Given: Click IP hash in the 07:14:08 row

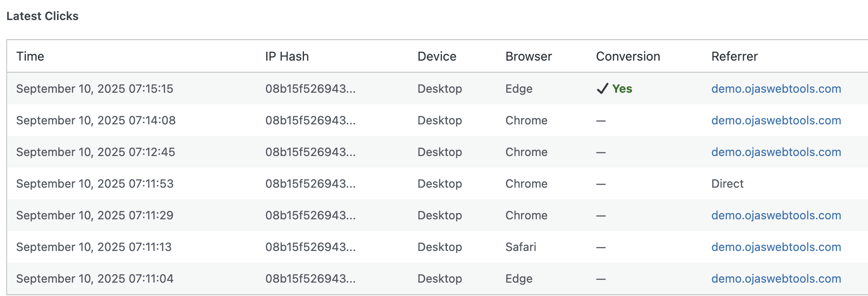Looking at the screenshot, I should point(310,120).
